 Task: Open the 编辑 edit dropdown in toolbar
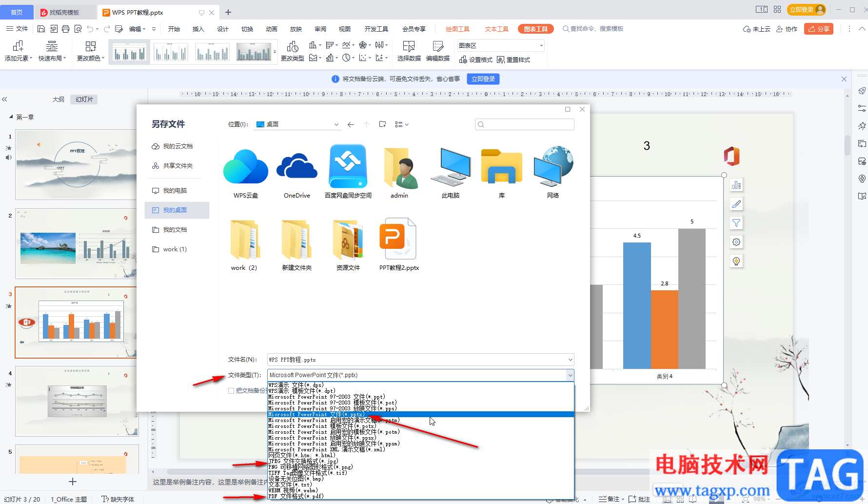(137, 29)
